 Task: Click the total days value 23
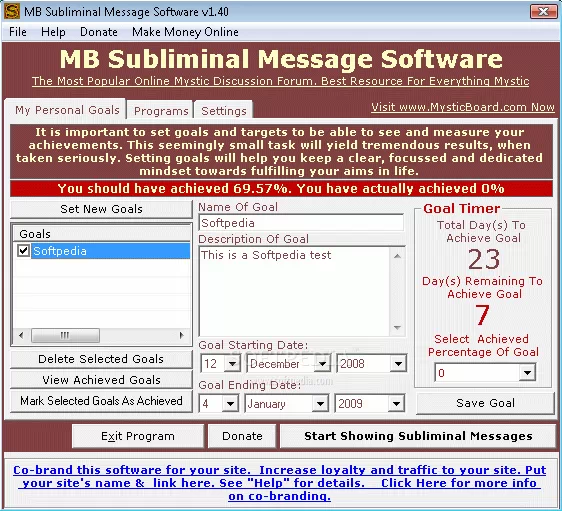point(484,259)
